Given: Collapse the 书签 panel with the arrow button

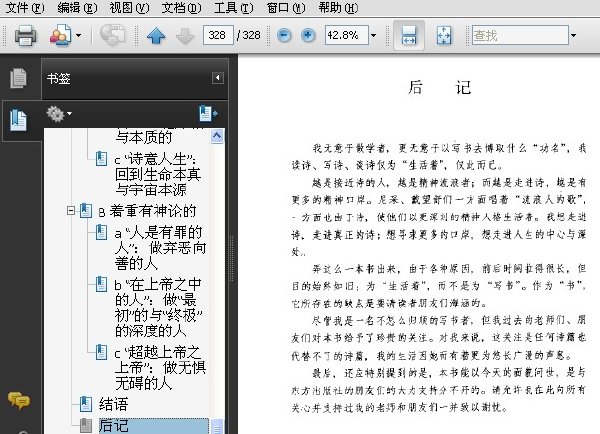Looking at the screenshot, I should pos(218,78).
